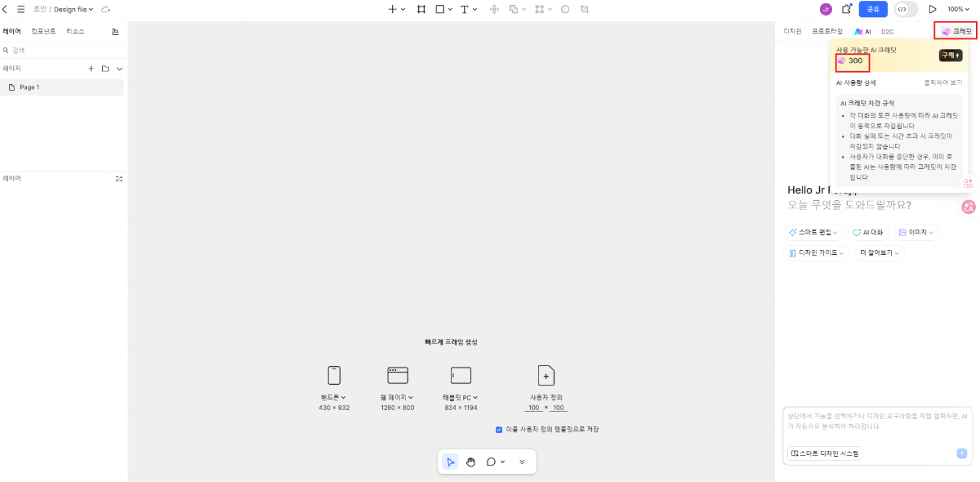Click the Jr user avatar

click(826, 9)
